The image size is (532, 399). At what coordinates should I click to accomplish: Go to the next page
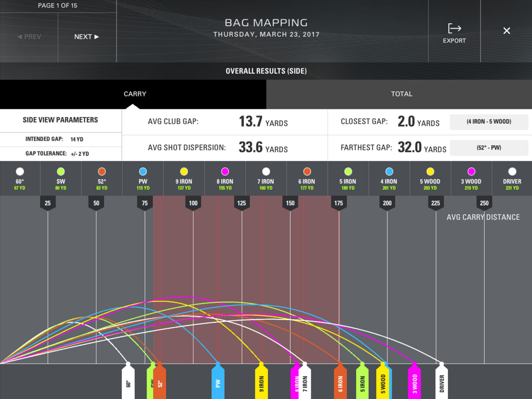pyautogui.click(x=86, y=37)
